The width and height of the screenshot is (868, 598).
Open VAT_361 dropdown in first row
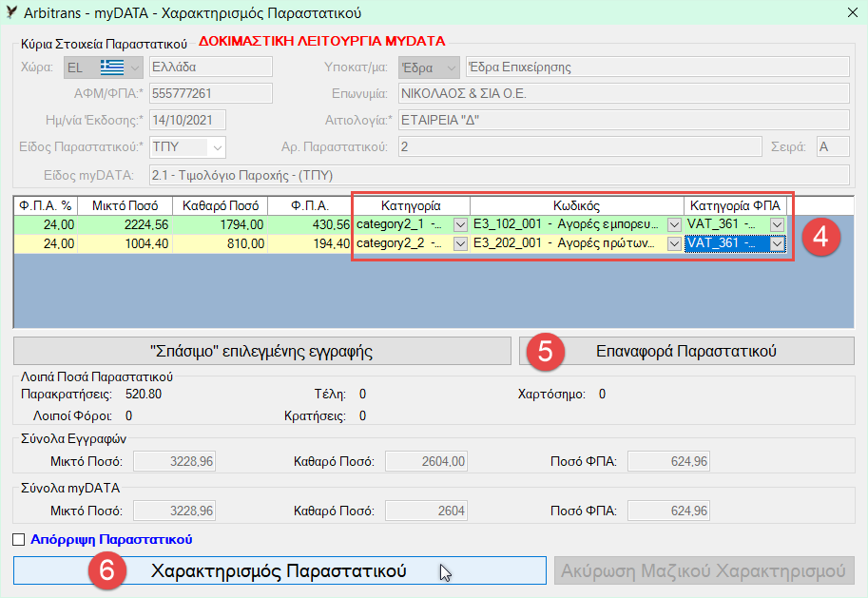click(778, 224)
